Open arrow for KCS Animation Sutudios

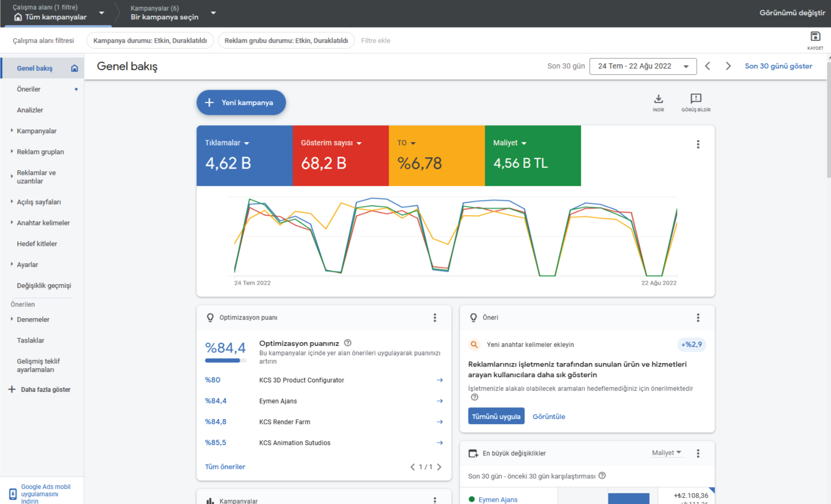pyautogui.click(x=440, y=443)
